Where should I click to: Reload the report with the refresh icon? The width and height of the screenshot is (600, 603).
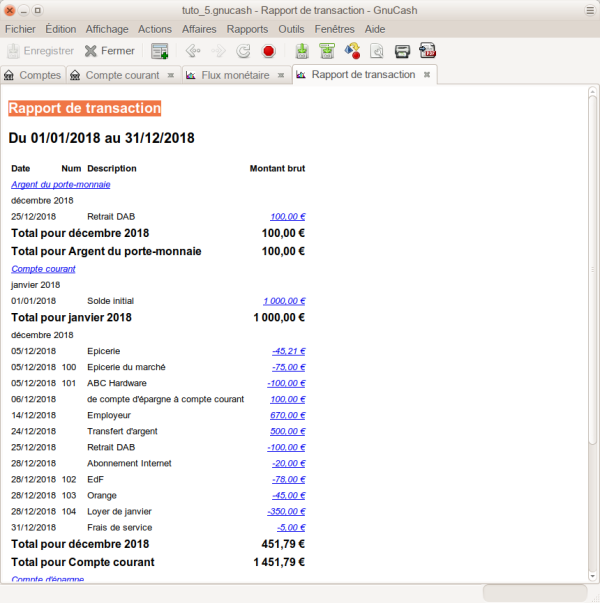click(x=243, y=51)
